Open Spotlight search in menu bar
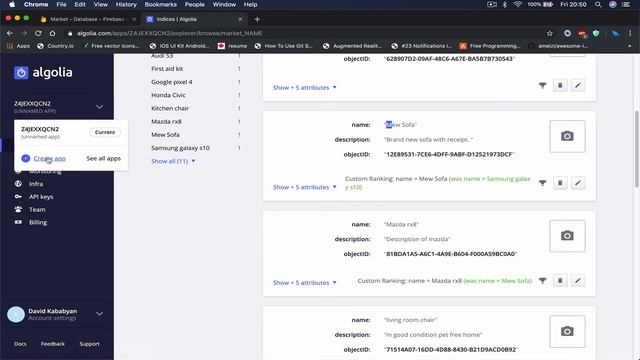 click(598, 4)
